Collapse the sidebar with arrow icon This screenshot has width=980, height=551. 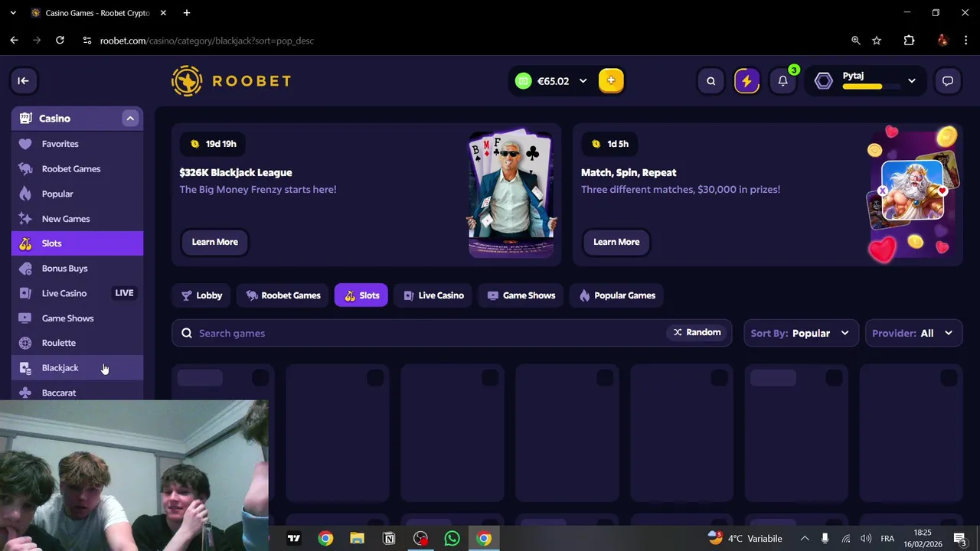pyautogui.click(x=23, y=80)
